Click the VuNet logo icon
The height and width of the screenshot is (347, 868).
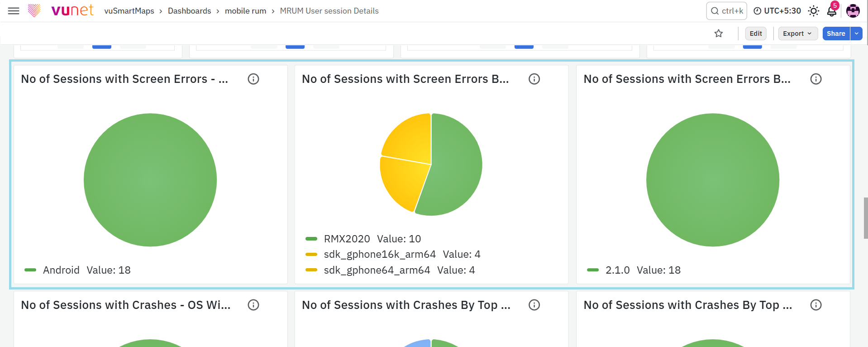(x=34, y=10)
